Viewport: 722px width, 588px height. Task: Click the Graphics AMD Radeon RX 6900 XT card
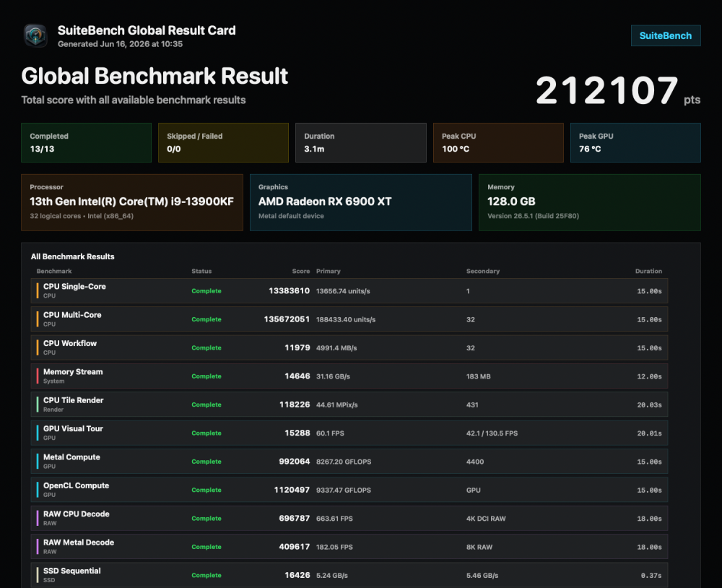(361, 202)
